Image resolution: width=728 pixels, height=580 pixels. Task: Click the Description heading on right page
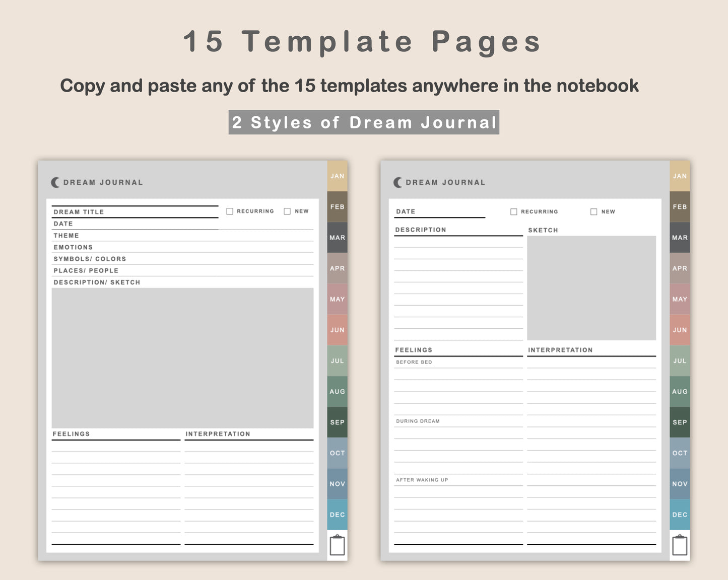click(x=421, y=230)
